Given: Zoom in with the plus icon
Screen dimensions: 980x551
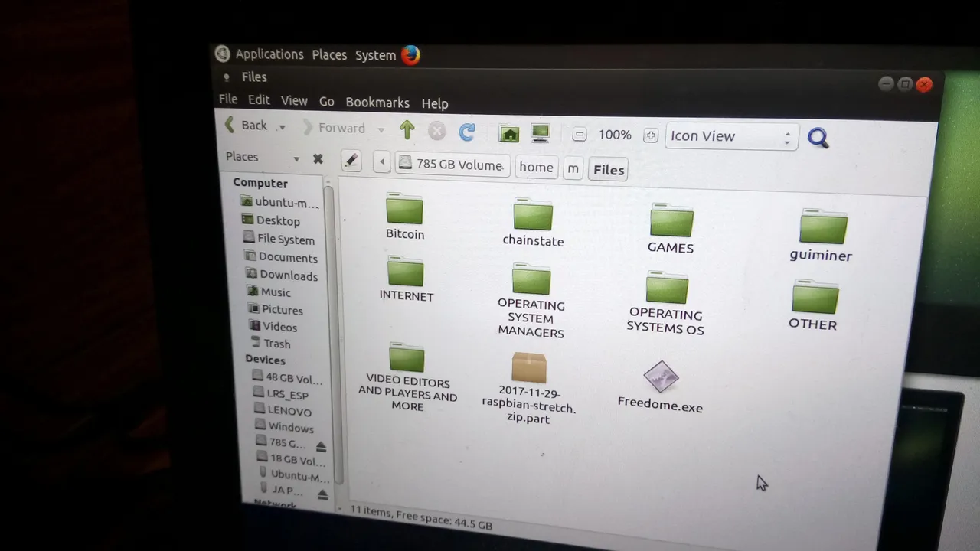Looking at the screenshot, I should [651, 135].
